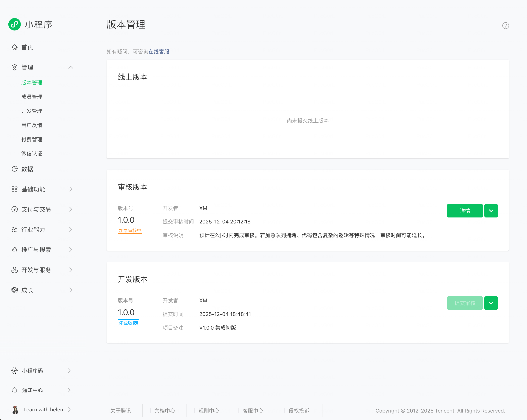
Task: Expand the 行业能力 submenu
Action: tap(71, 229)
